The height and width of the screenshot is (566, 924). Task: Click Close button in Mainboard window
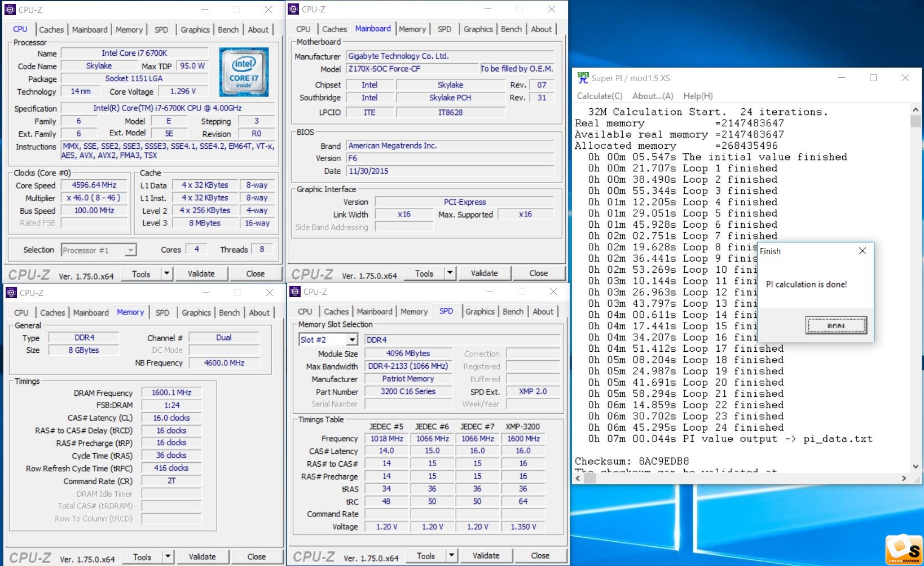pos(539,273)
